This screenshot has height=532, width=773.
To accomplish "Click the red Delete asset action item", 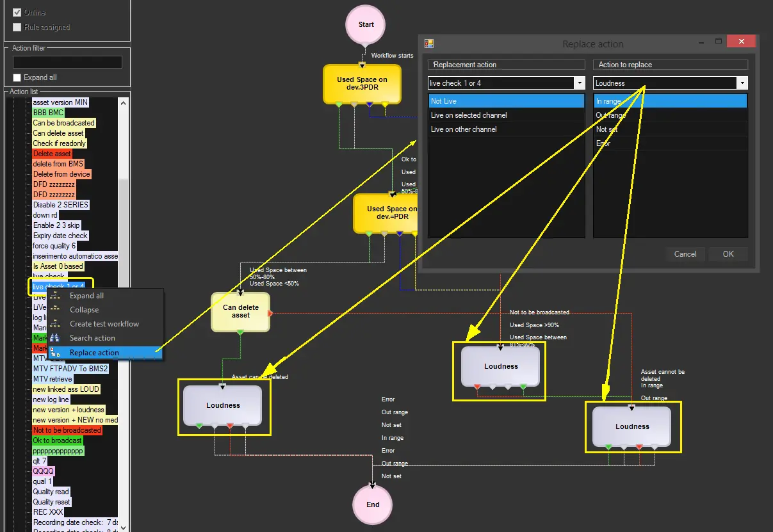I will coord(52,154).
